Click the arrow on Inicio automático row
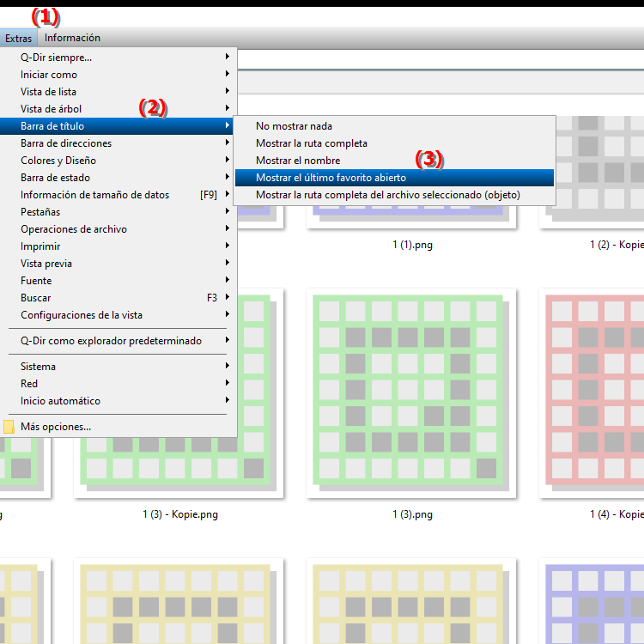This screenshot has height=644, width=644. pyautogui.click(x=228, y=400)
